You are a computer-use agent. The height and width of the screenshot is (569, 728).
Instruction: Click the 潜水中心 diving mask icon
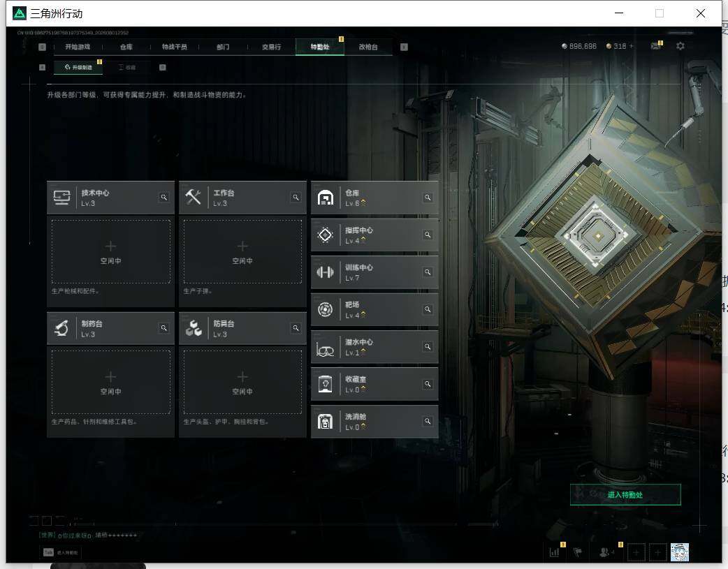pyautogui.click(x=325, y=348)
